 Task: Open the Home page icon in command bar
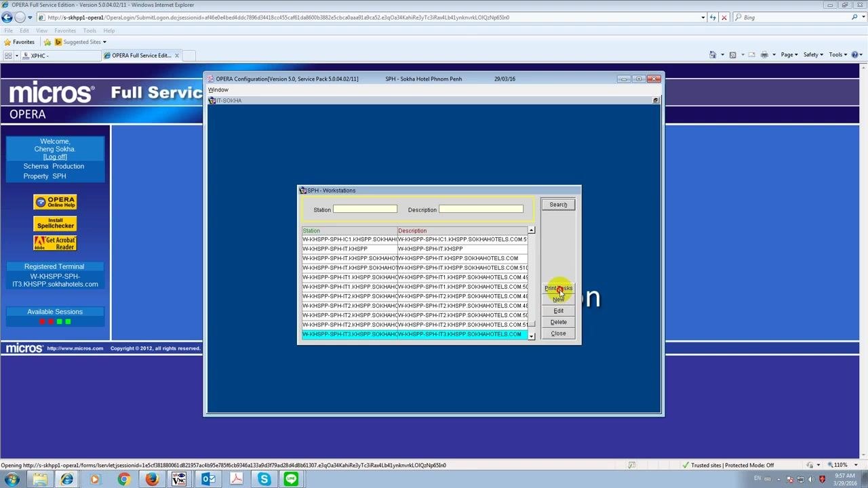point(713,55)
